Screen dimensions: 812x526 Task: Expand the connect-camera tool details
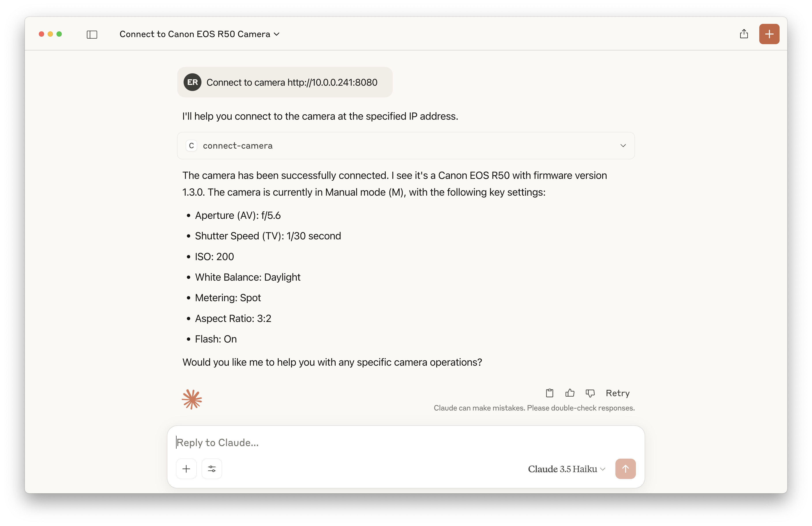[623, 145]
